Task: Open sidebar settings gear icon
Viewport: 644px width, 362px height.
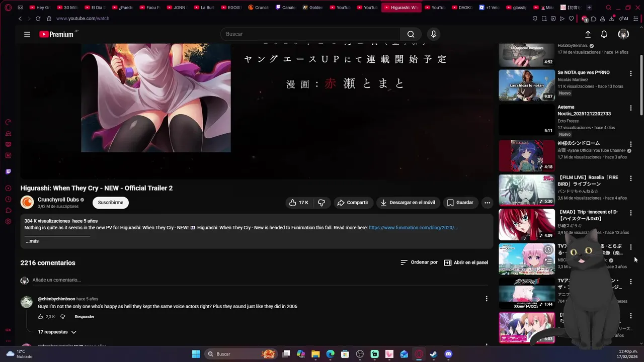Action: [8, 221]
